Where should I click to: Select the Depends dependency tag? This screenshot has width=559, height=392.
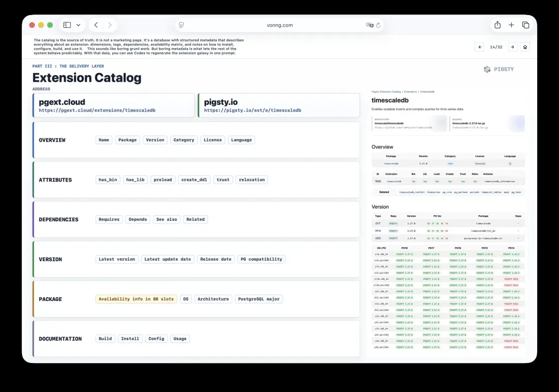(138, 219)
